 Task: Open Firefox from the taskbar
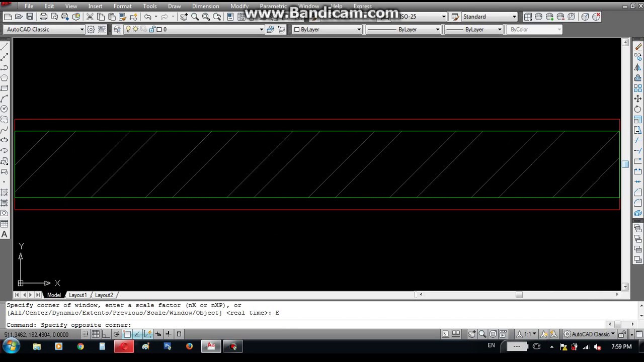[x=189, y=346]
